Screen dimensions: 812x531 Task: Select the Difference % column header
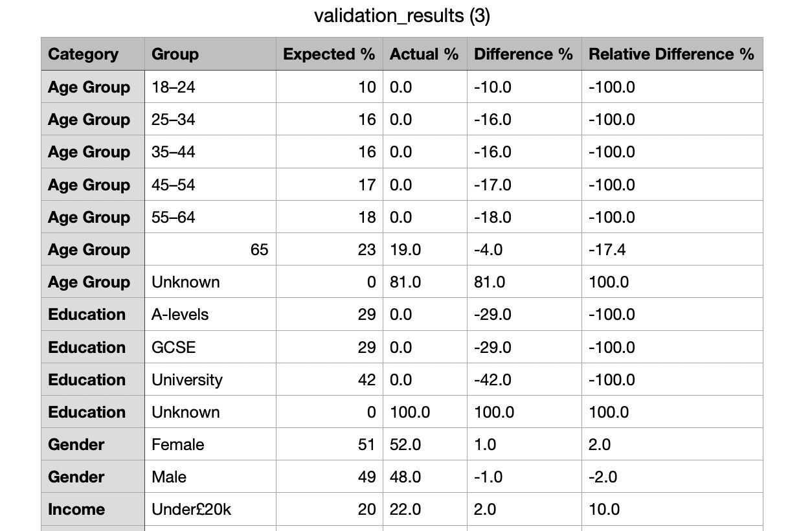(x=523, y=54)
